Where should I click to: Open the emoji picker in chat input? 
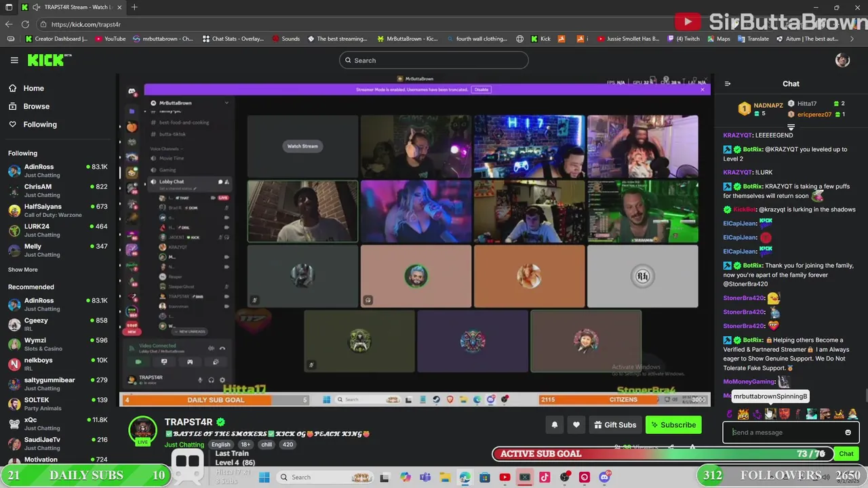coord(848,432)
